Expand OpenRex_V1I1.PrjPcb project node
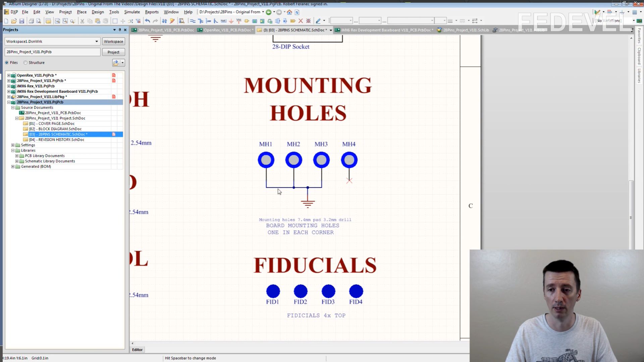644x362 pixels. 9,75
